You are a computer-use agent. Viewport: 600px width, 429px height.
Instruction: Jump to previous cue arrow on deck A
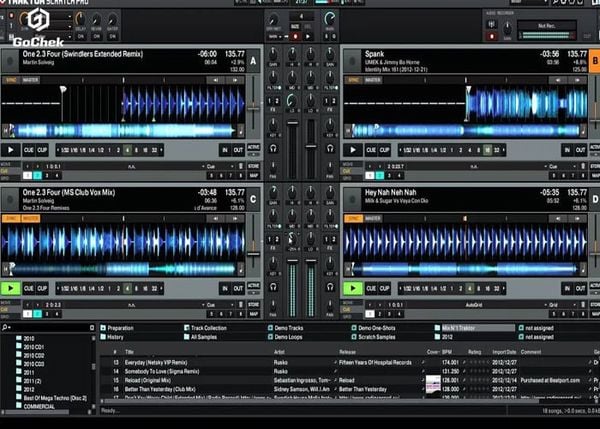click(x=27, y=166)
